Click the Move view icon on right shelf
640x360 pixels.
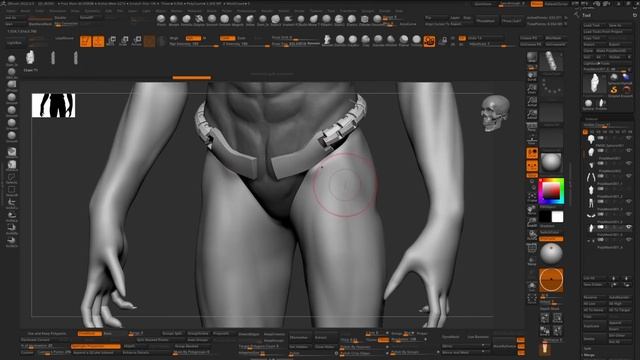pyautogui.click(x=532, y=210)
